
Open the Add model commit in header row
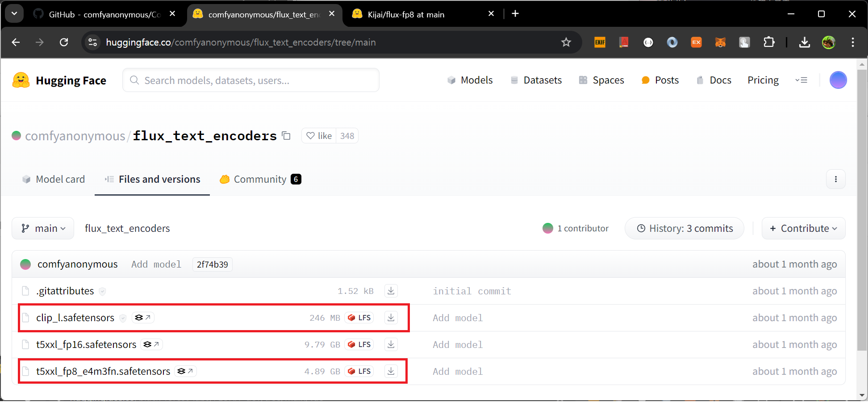(156, 264)
